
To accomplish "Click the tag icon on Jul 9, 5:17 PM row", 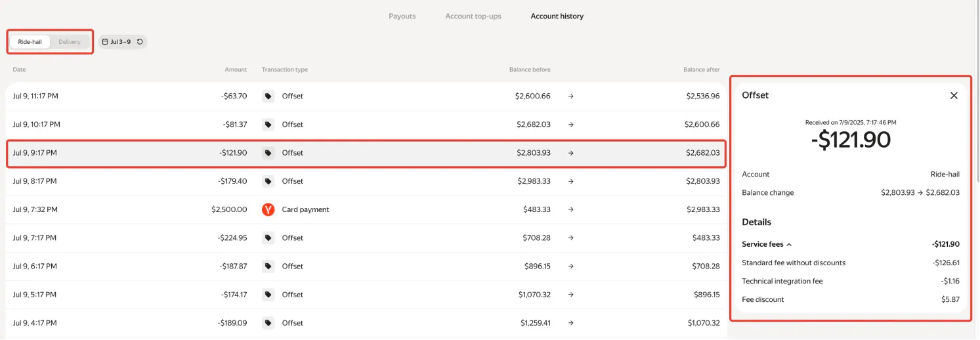I will coord(268,295).
